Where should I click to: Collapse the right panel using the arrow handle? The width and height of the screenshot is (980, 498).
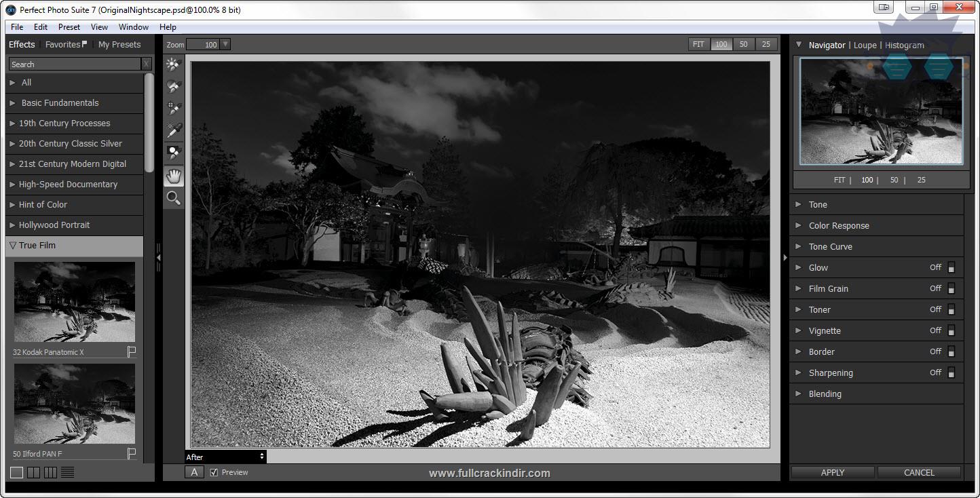coord(785,258)
